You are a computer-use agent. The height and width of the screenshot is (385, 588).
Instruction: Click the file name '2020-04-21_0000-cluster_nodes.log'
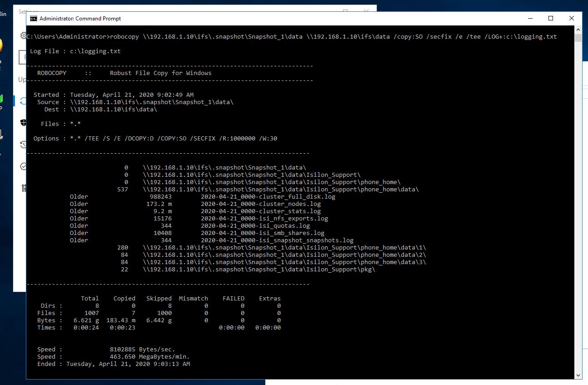(261, 204)
